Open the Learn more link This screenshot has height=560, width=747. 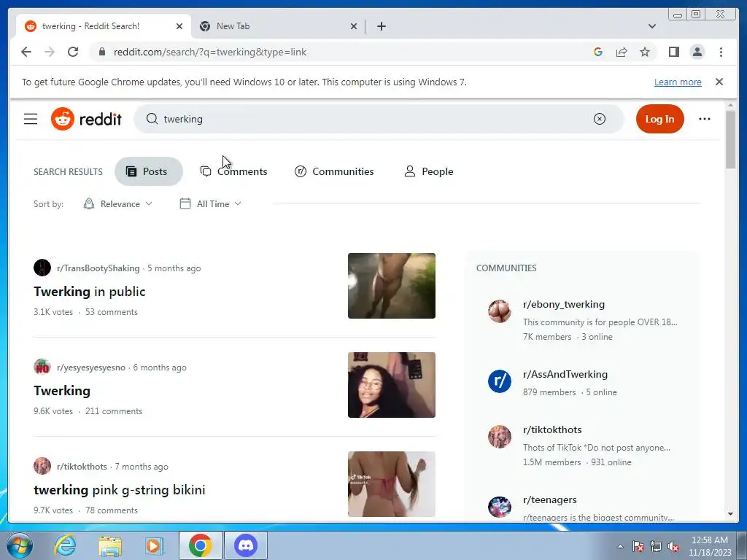click(678, 82)
